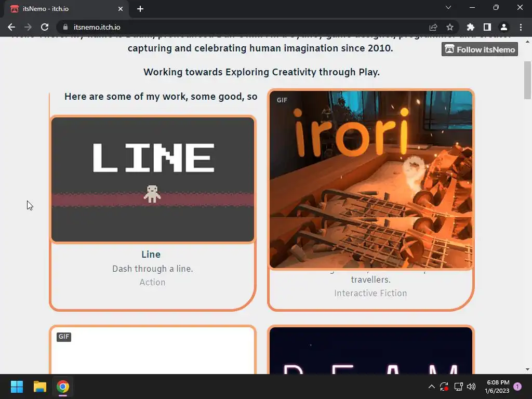
Task: Click the forward navigation arrow
Action: (28, 27)
